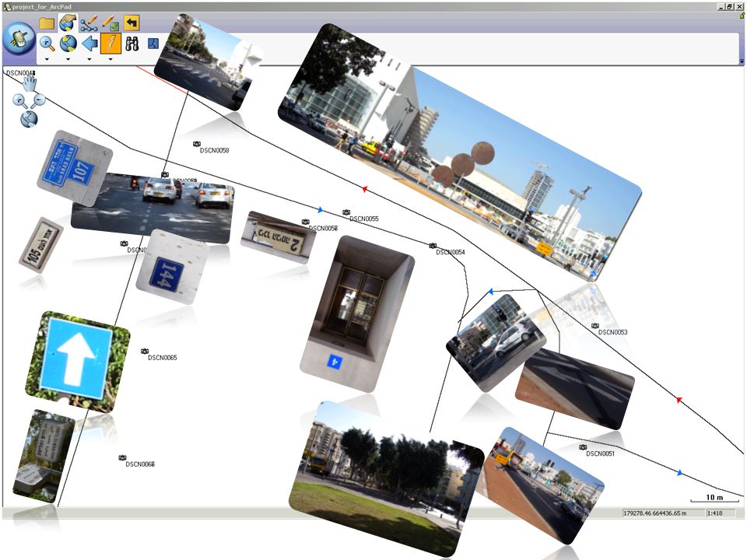Click the DSCN0065 label text

[163, 358]
